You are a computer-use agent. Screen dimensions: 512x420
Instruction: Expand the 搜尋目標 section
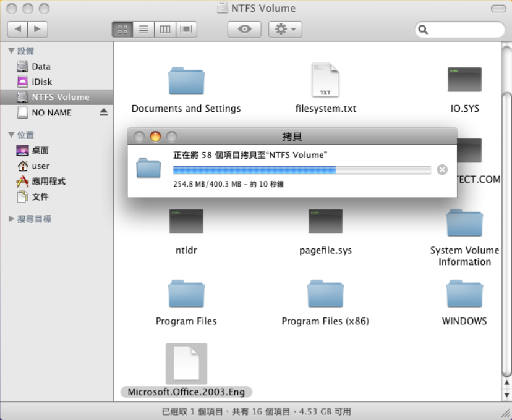tap(11, 217)
